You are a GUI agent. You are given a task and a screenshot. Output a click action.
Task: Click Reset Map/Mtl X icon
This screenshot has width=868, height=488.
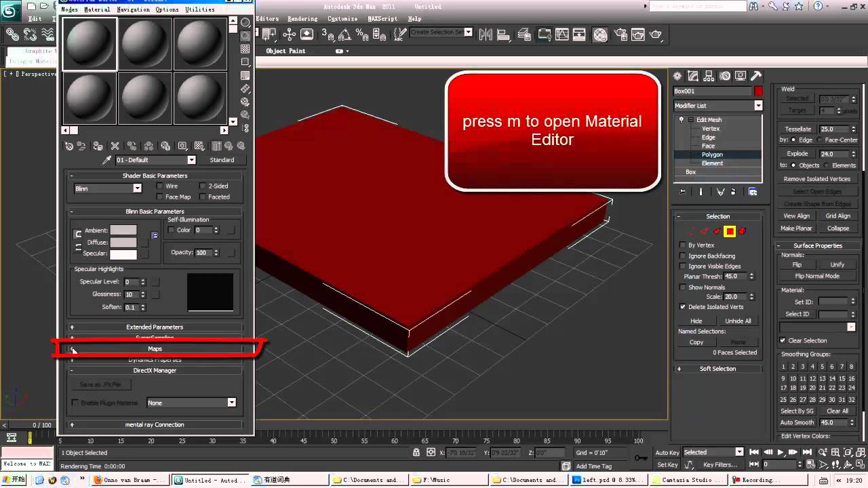click(115, 146)
